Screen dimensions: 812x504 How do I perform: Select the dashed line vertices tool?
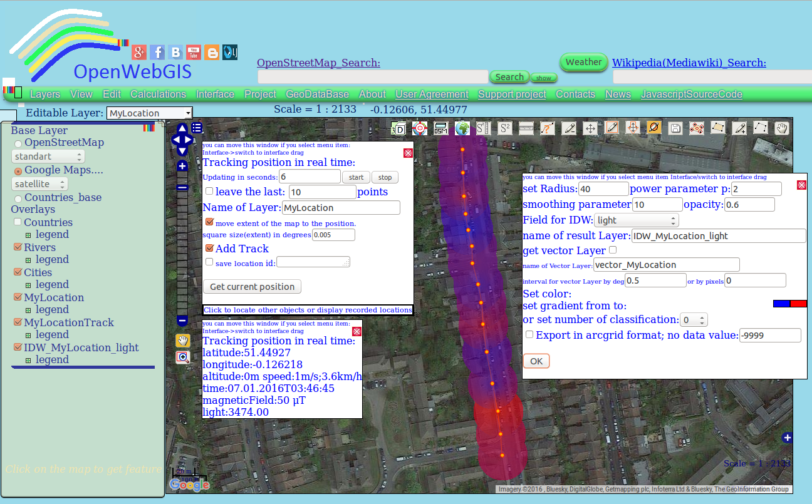[x=761, y=128]
